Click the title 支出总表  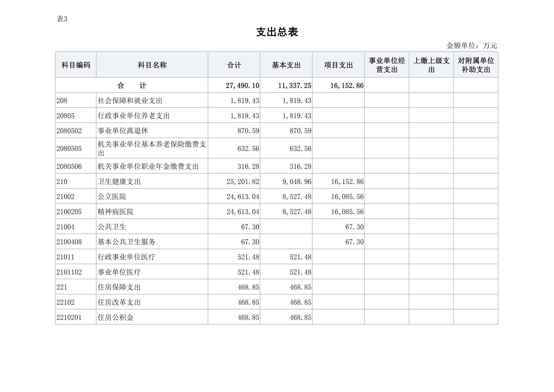tap(277, 32)
